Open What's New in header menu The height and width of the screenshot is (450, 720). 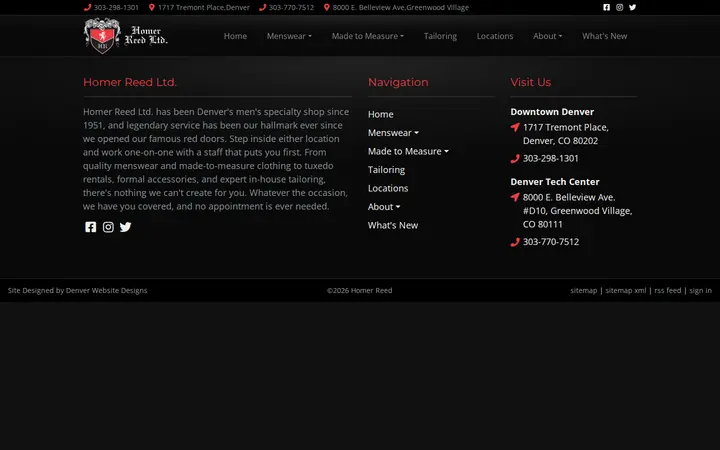(604, 36)
